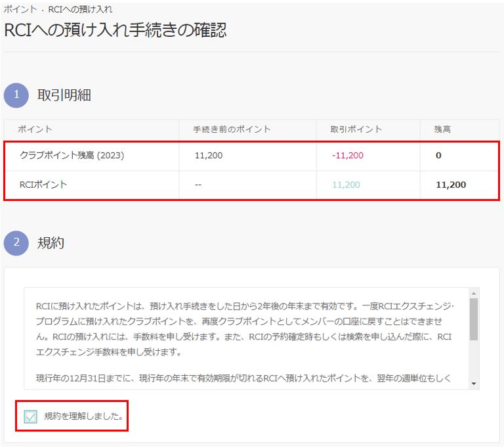Click the green 11,200 transaction points value
Image resolution: width=504 pixels, height=448 pixels.
pyautogui.click(x=346, y=185)
